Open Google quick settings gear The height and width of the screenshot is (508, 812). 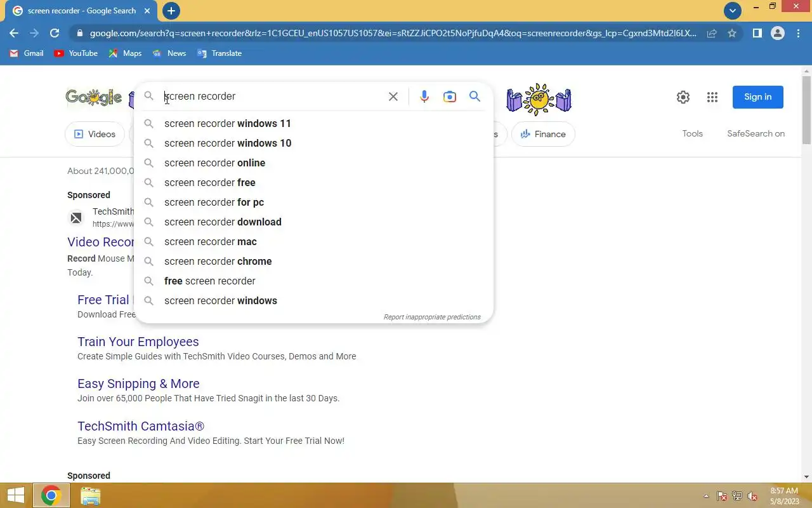click(x=683, y=97)
